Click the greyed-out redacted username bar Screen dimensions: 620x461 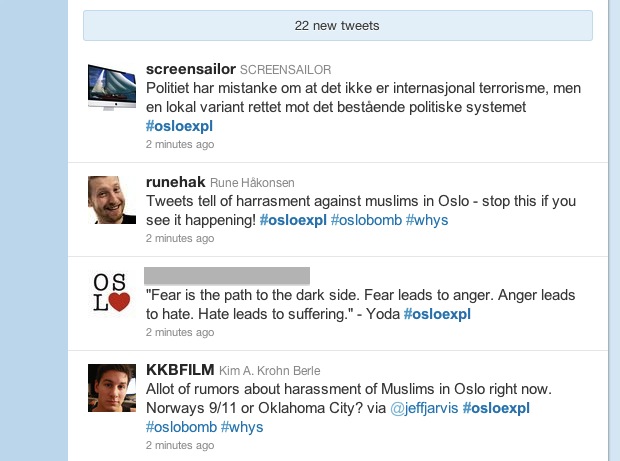[x=227, y=276]
